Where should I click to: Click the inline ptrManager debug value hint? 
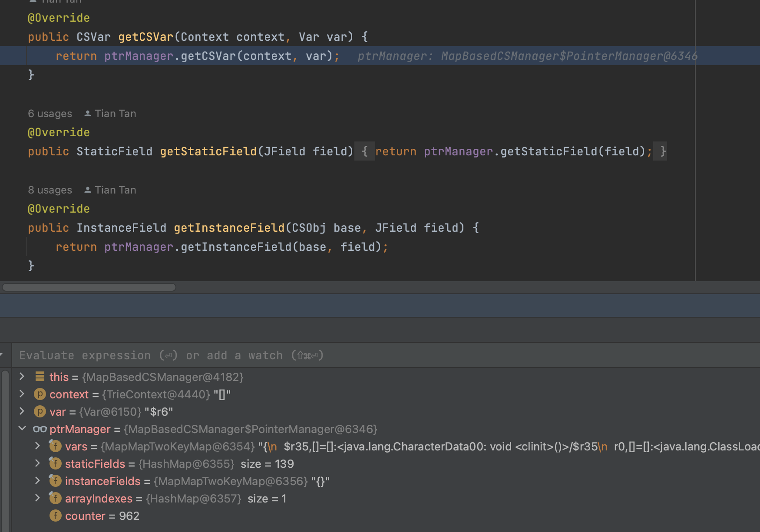click(528, 56)
